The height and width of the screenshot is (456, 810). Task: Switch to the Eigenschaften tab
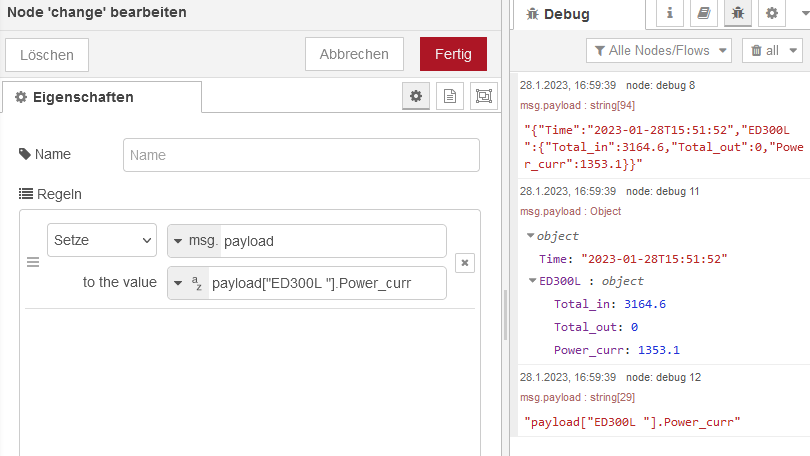coord(102,97)
